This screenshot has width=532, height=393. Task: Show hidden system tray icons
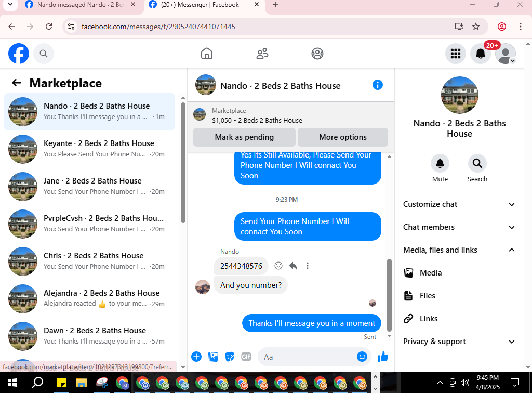coord(440,383)
